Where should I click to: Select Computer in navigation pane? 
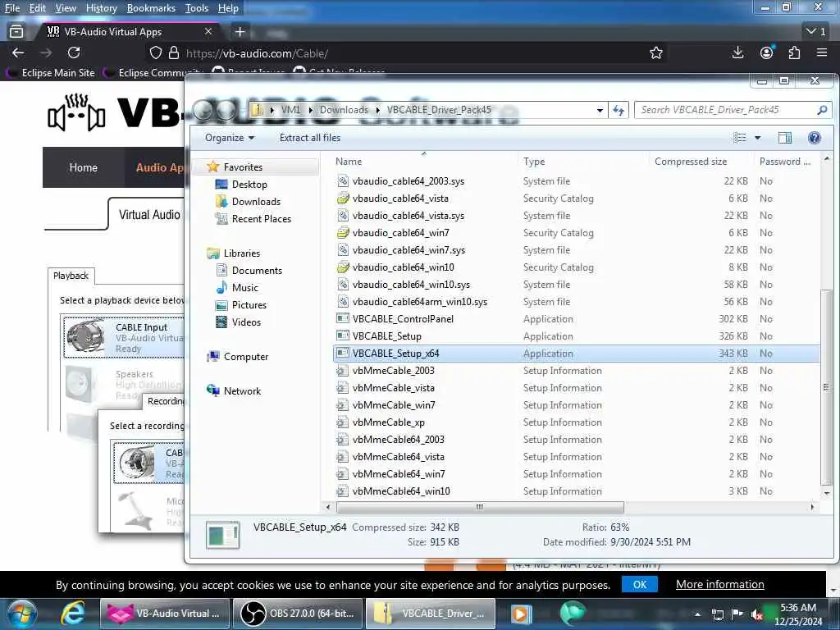(246, 357)
